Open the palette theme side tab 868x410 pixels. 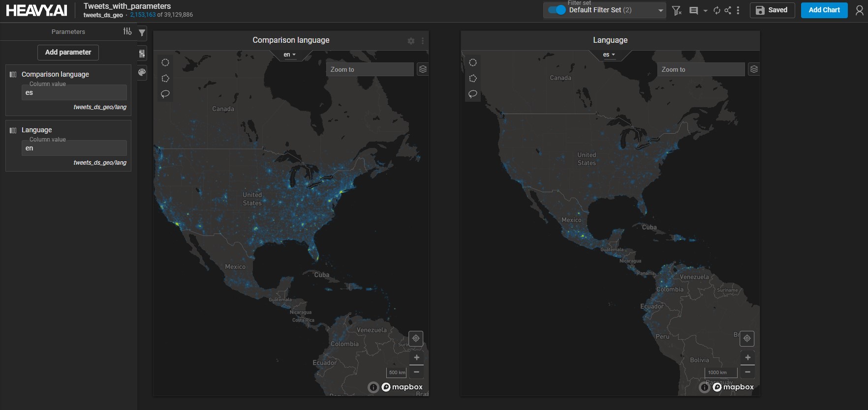[142, 72]
